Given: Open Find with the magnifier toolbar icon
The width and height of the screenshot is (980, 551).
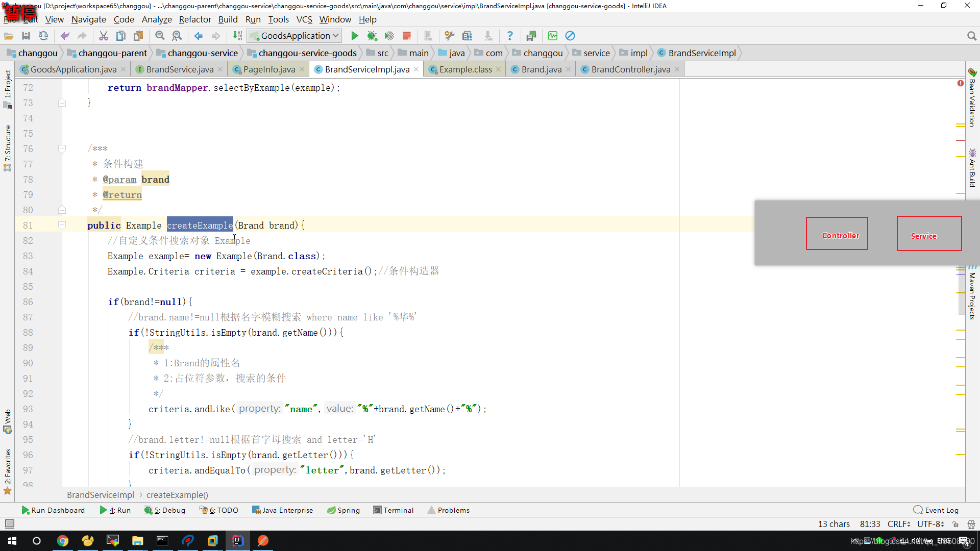Looking at the screenshot, I should pos(160,36).
